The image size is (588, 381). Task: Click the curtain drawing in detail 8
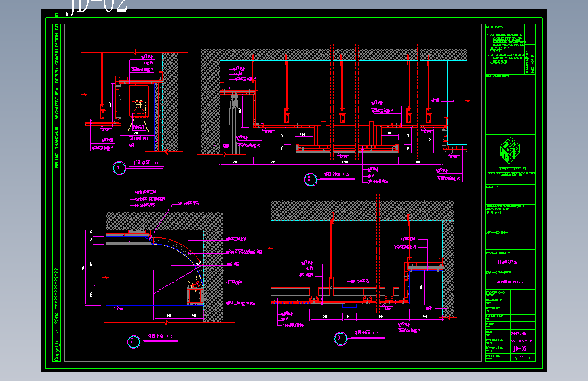(x=234, y=124)
